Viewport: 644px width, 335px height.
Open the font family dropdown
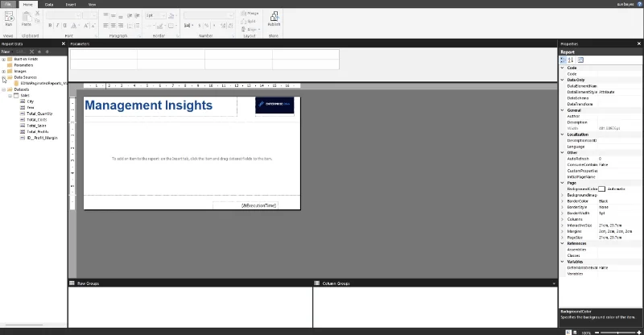(78, 15)
